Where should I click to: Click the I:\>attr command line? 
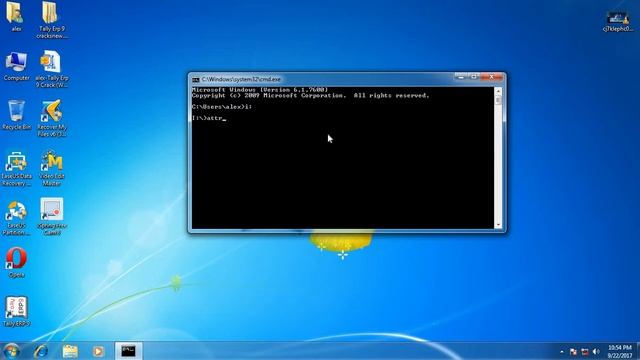pyautogui.click(x=209, y=118)
